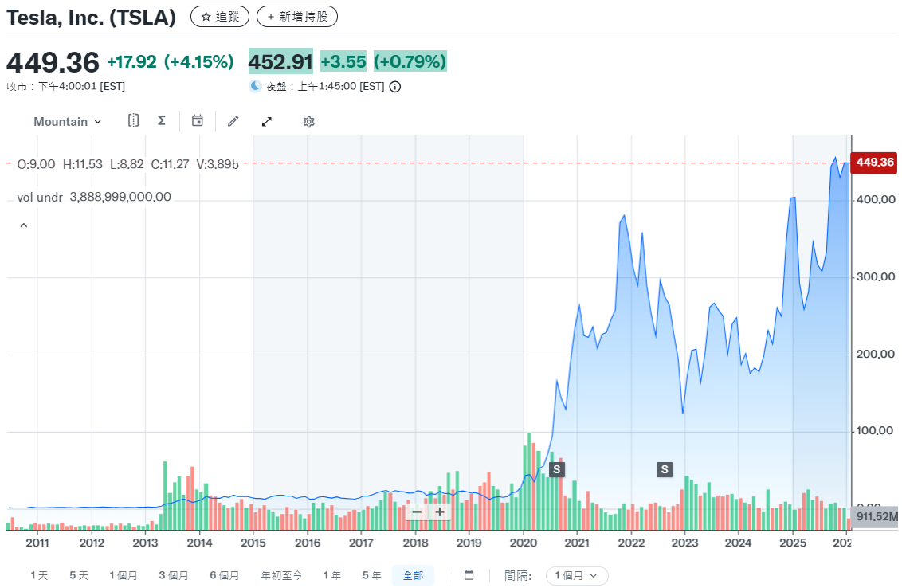902x588 pixels.
Task: Click the 449.36 current price label
Action: 874,163
